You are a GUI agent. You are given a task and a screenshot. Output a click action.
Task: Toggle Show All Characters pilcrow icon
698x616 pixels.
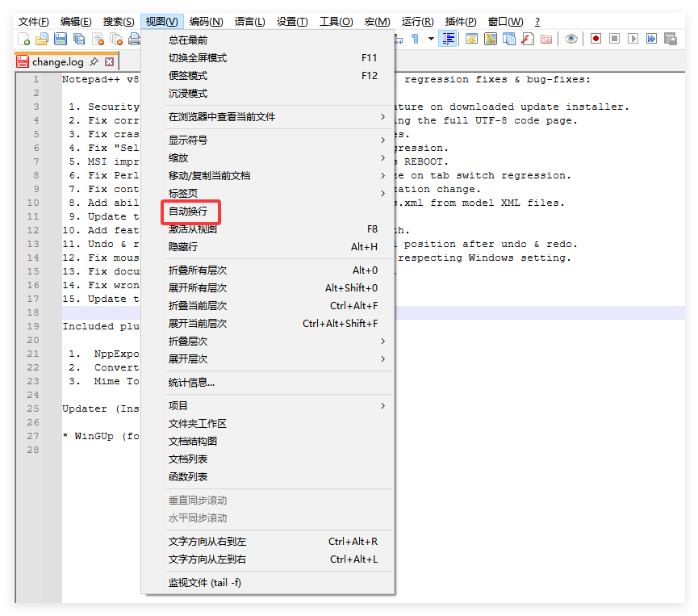click(415, 40)
